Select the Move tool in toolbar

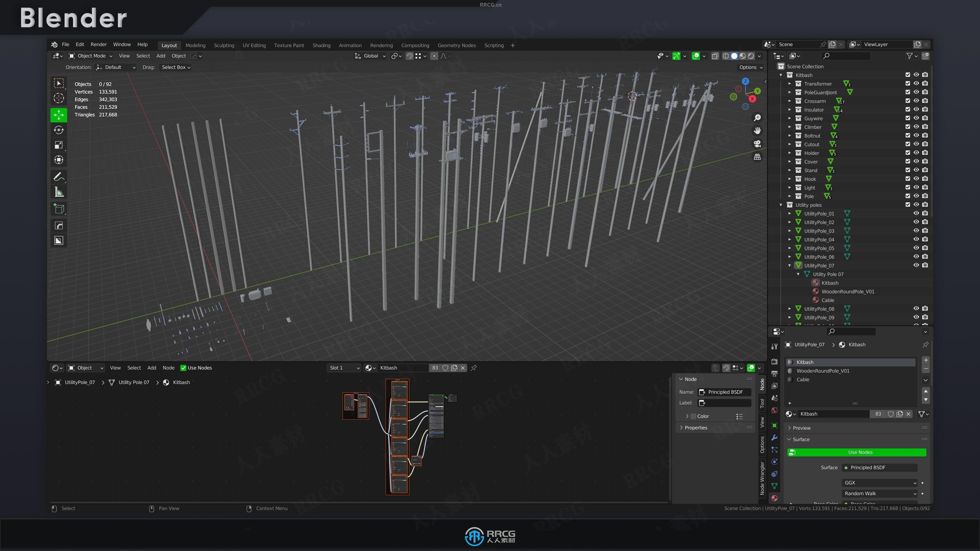[x=58, y=114]
